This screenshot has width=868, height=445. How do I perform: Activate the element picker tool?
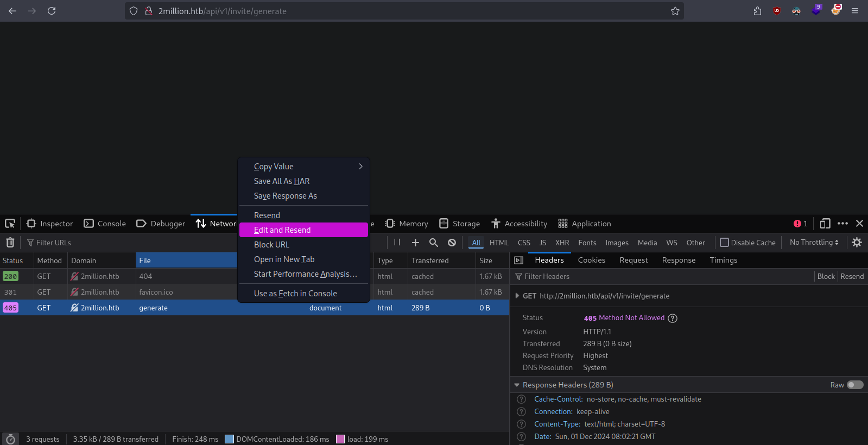(10, 224)
